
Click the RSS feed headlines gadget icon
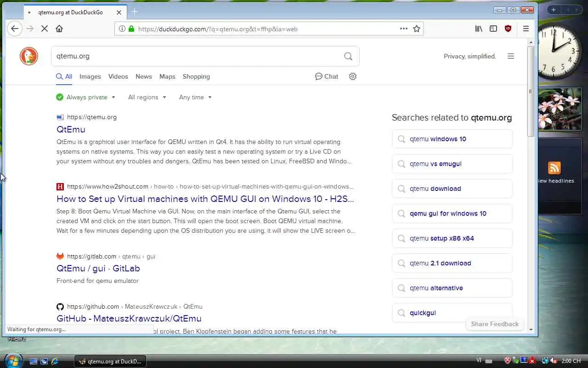click(554, 168)
